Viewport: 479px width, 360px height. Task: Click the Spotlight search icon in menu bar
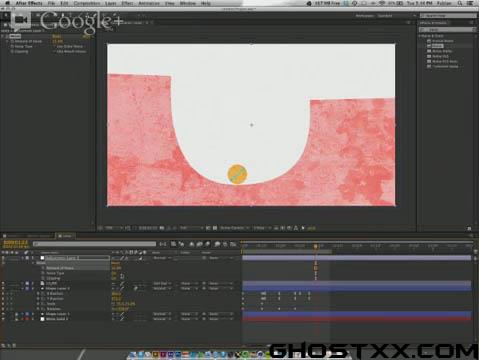(x=460, y=3)
